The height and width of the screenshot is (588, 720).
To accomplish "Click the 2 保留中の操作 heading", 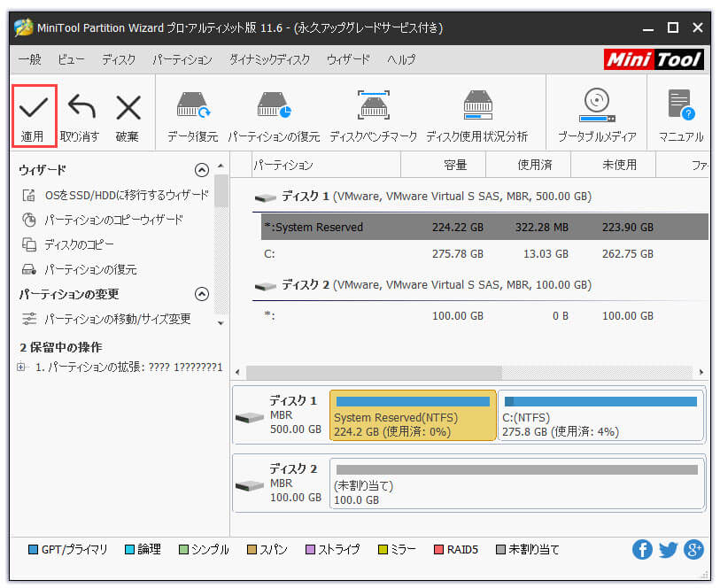I will [60, 347].
